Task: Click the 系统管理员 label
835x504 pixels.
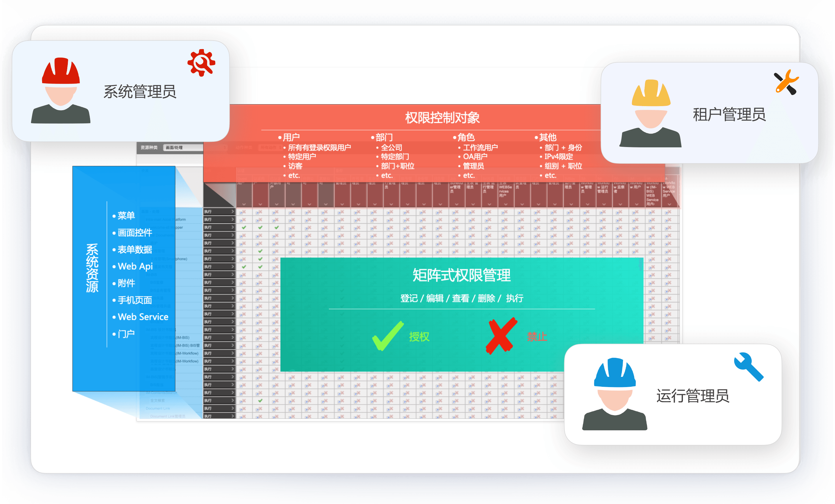Action: [x=140, y=92]
